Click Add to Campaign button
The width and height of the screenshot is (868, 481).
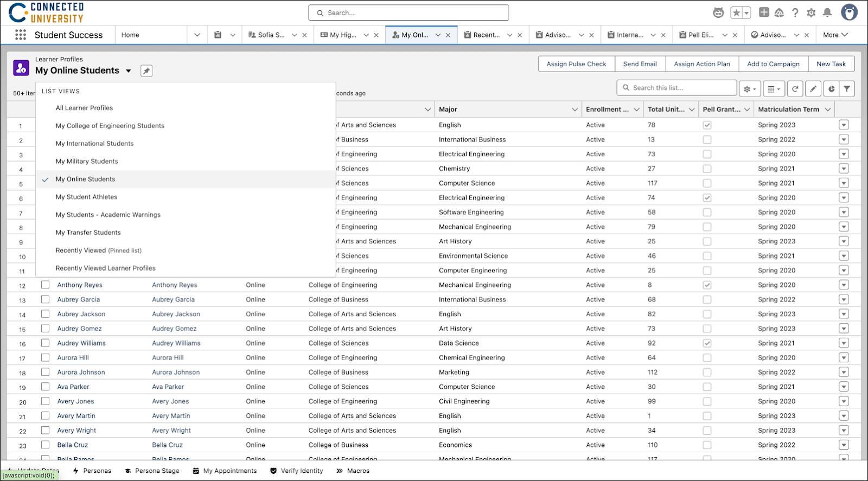pyautogui.click(x=773, y=64)
